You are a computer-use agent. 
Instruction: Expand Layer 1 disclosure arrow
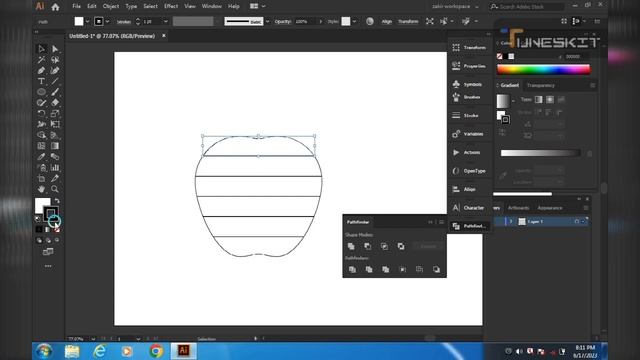coord(511,221)
